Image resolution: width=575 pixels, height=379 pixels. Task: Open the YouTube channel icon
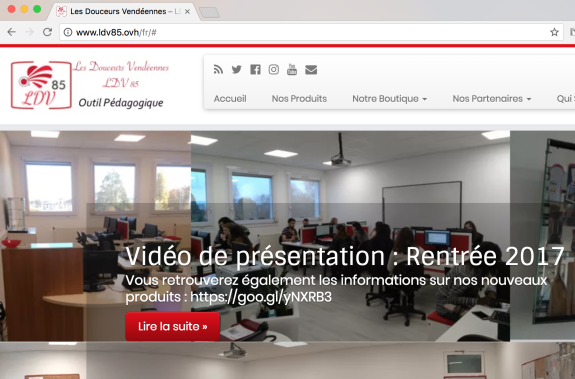tap(292, 69)
